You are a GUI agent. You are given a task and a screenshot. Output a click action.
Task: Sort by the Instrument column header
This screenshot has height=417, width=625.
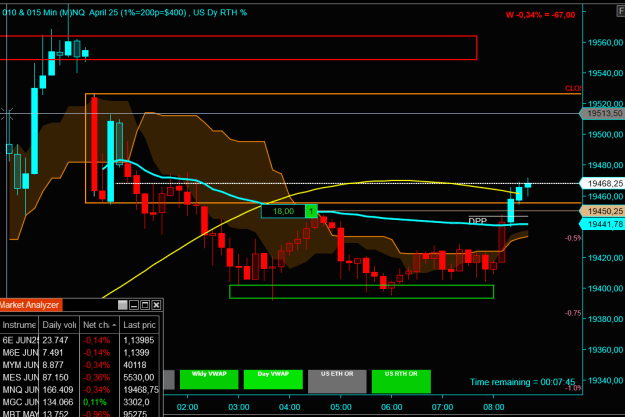[x=19, y=325]
